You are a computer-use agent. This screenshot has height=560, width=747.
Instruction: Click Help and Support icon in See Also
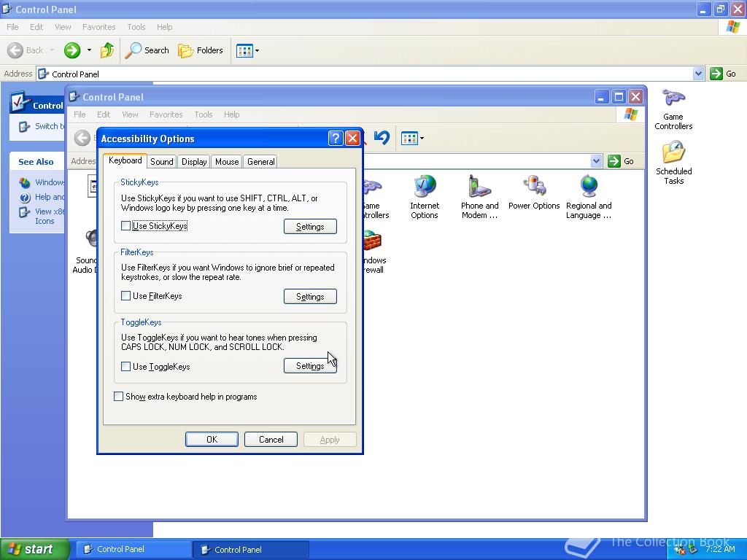(25, 197)
